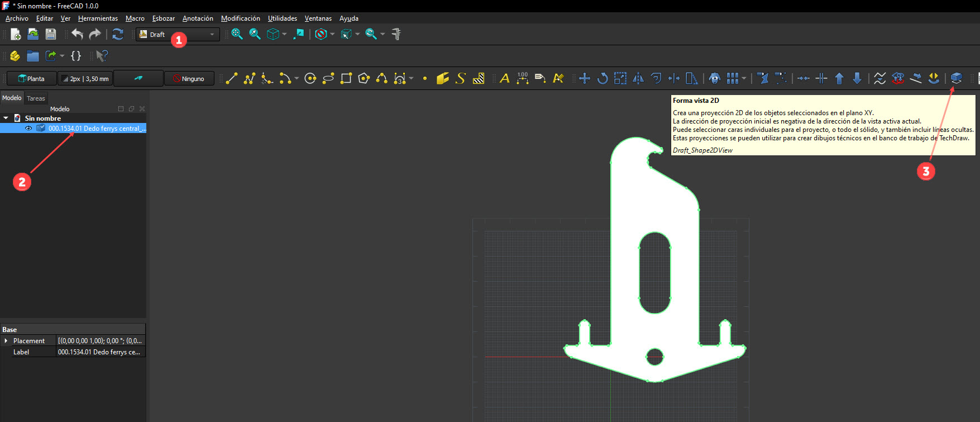980x422 pixels.
Task: Click the Downgrade down-arrow icon
Action: [x=857, y=79]
